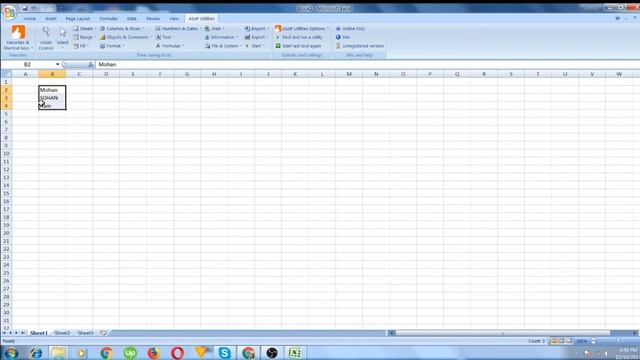640x360 pixels.
Task: Open the Import dropdown
Action: point(256,29)
